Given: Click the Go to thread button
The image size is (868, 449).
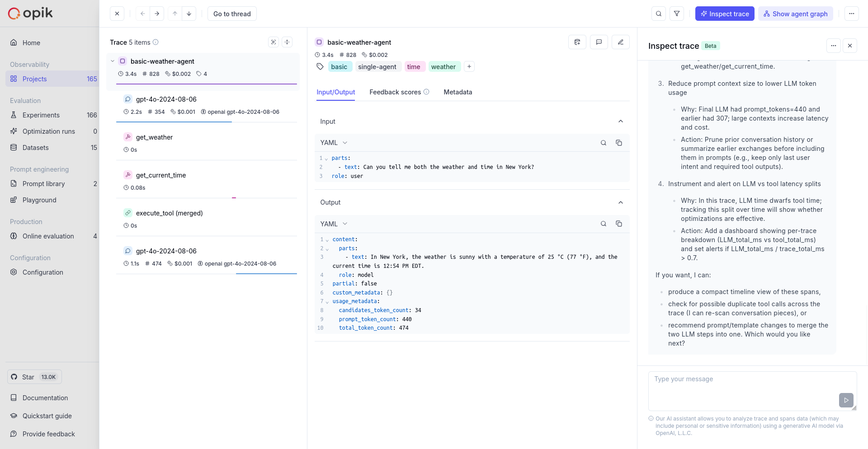Looking at the screenshot, I should (232, 14).
